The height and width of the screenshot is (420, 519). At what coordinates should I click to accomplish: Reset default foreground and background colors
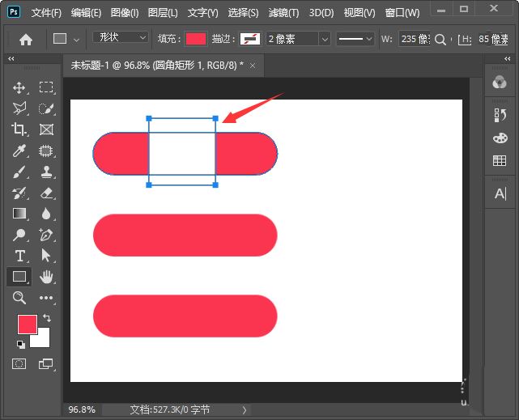(x=21, y=344)
